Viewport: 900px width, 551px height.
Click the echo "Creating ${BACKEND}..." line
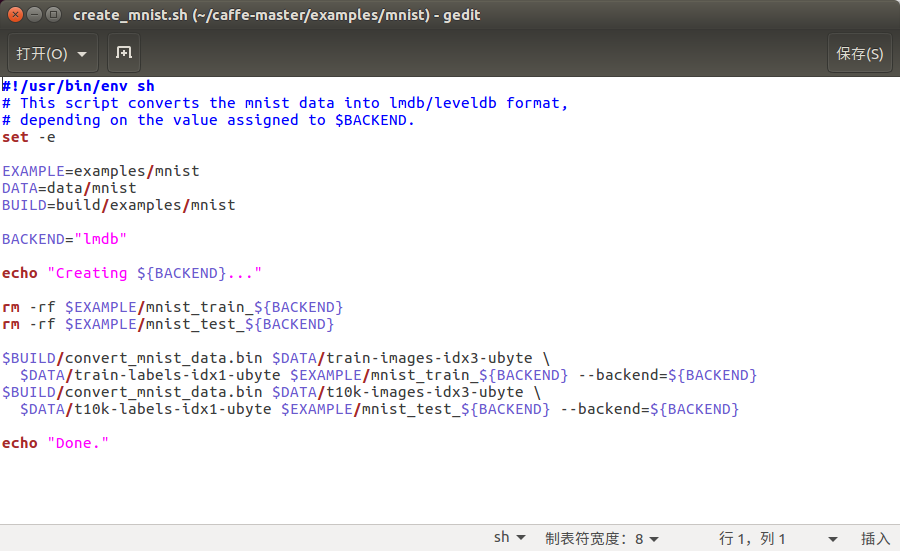click(131, 273)
